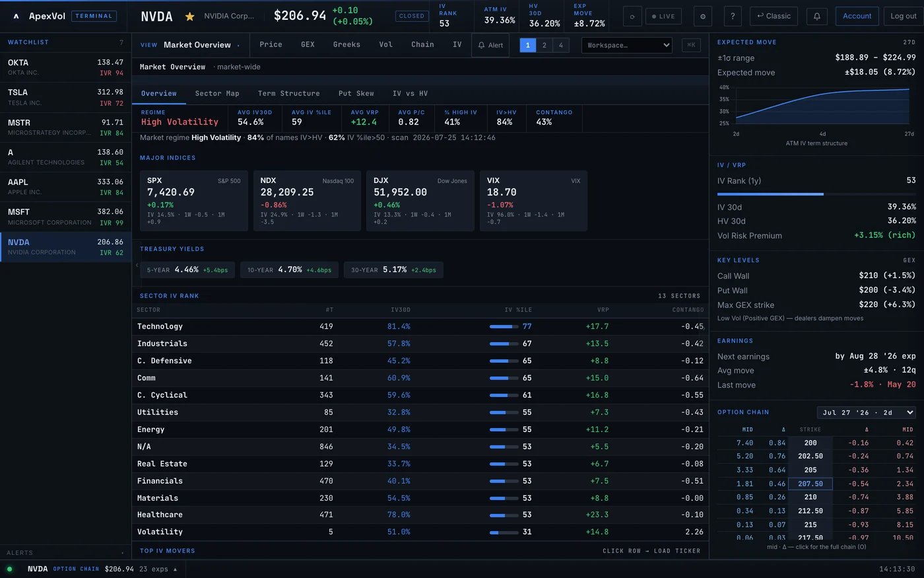
Task: Click the Technology IV %ile bar
Action: [x=504, y=326]
